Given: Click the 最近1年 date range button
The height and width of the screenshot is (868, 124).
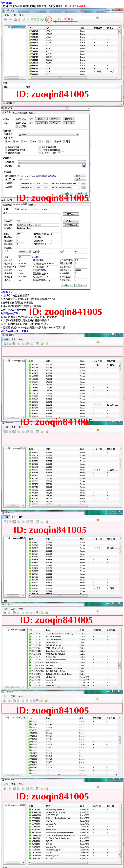Looking at the screenshot, I should [x=69, y=119].
